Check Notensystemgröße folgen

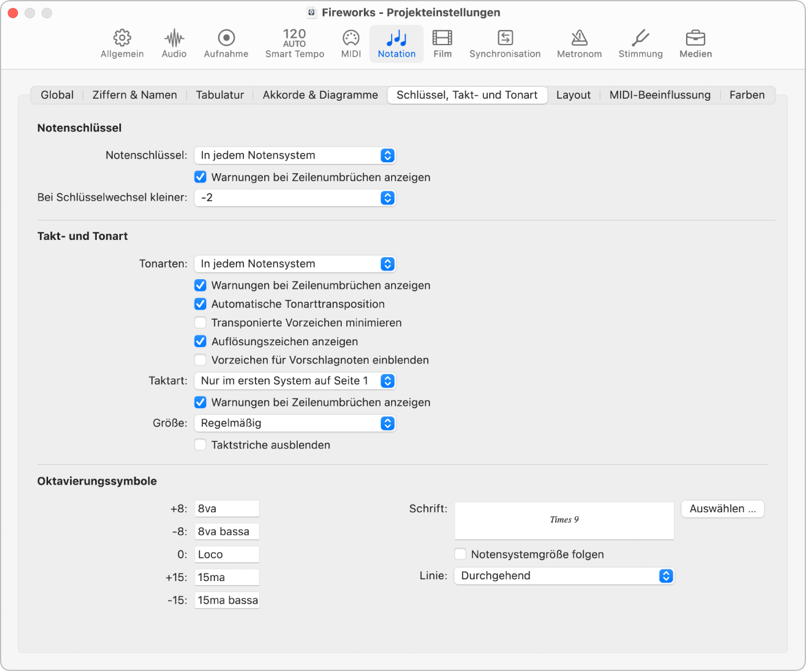click(461, 554)
